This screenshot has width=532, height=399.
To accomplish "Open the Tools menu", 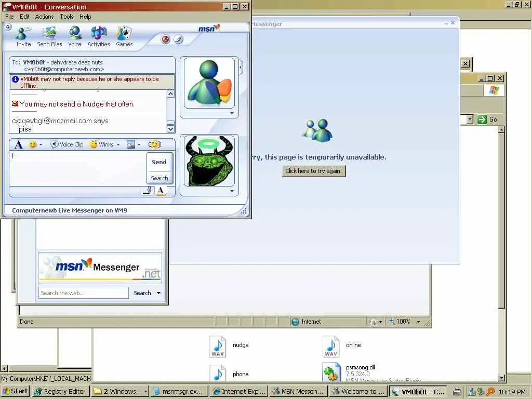I will point(67,17).
